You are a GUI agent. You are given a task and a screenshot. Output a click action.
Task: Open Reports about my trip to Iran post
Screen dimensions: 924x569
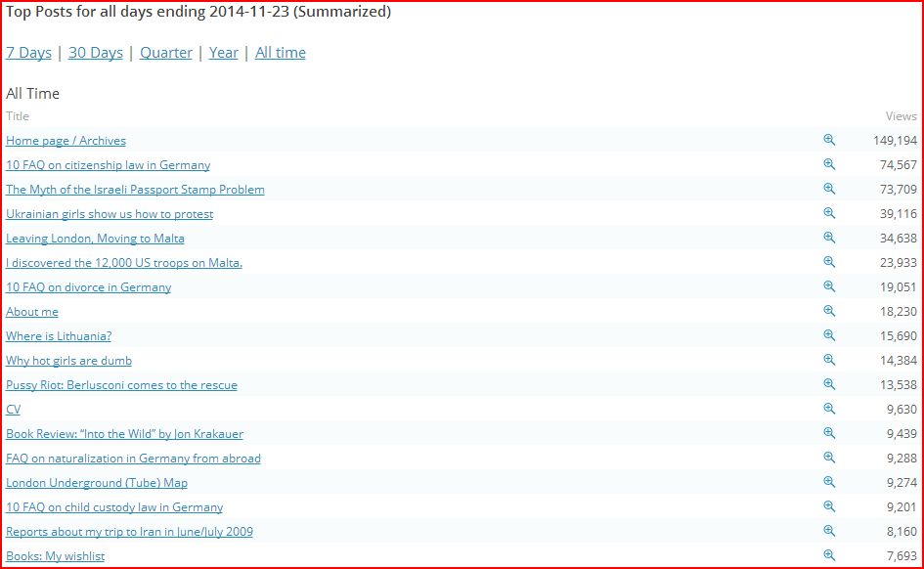coord(129,532)
